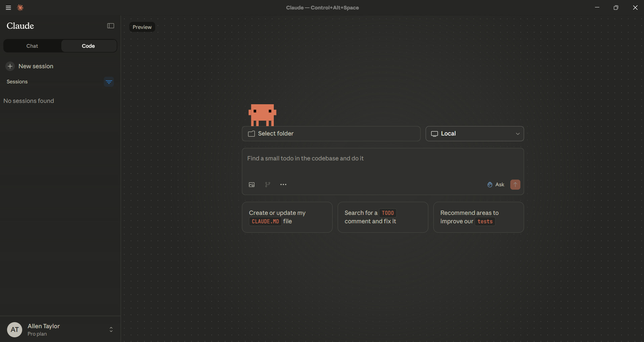Choose Create or update my CLAUDE.MD suggestion
The image size is (644, 342).
(287, 217)
